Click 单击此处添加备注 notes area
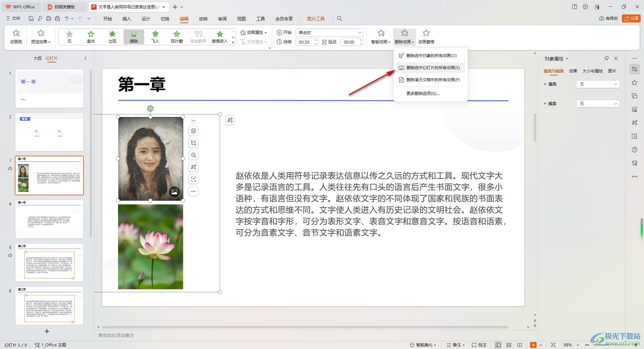Image resolution: width=644 pixels, height=349 pixels. coord(116,335)
